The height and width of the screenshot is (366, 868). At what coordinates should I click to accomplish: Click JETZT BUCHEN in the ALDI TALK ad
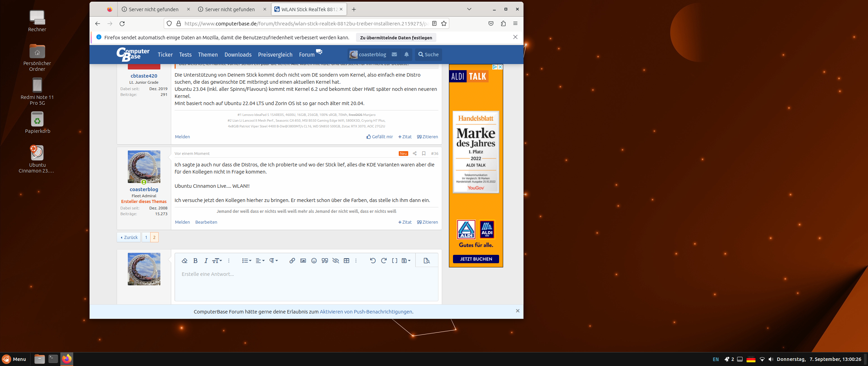click(475, 259)
